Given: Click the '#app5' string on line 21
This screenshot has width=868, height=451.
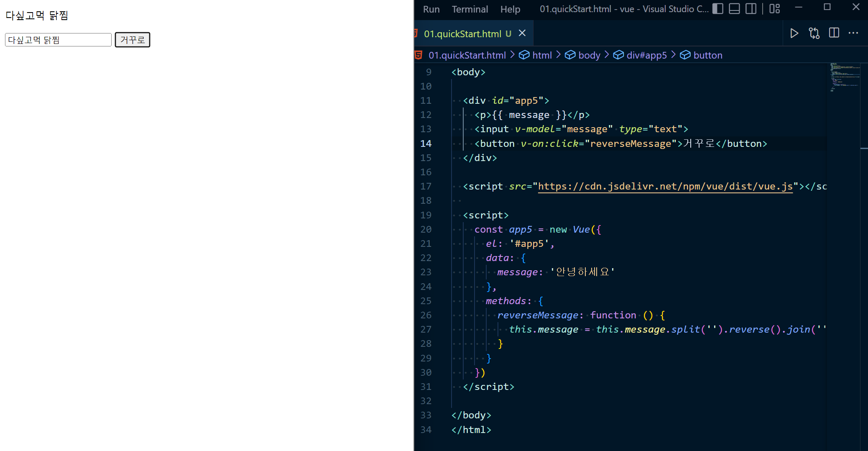Looking at the screenshot, I should pyautogui.click(x=529, y=243).
